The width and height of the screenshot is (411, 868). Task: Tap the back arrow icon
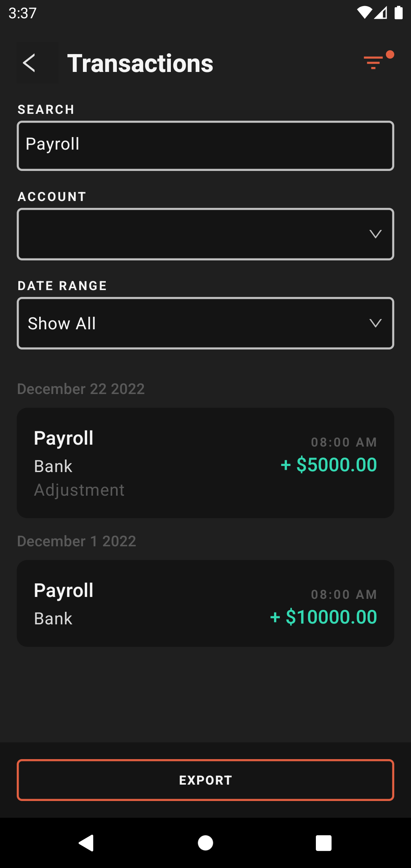pyautogui.click(x=29, y=63)
